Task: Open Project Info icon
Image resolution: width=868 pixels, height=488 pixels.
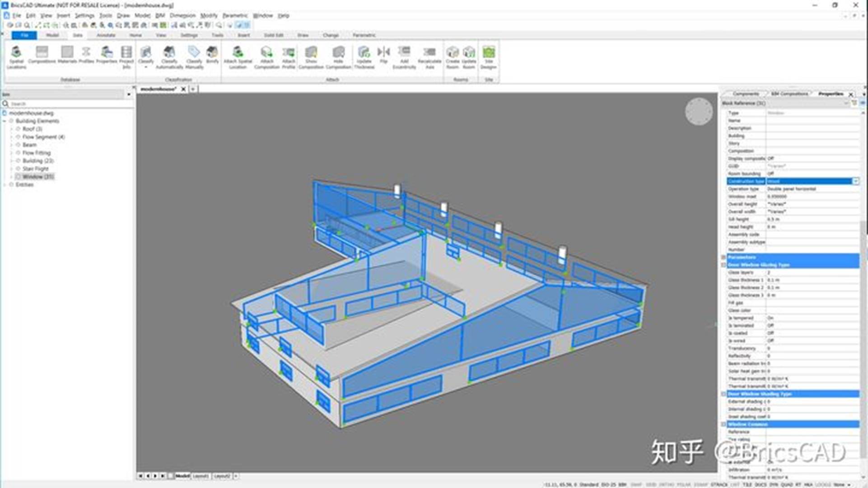Action: coord(126,57)
